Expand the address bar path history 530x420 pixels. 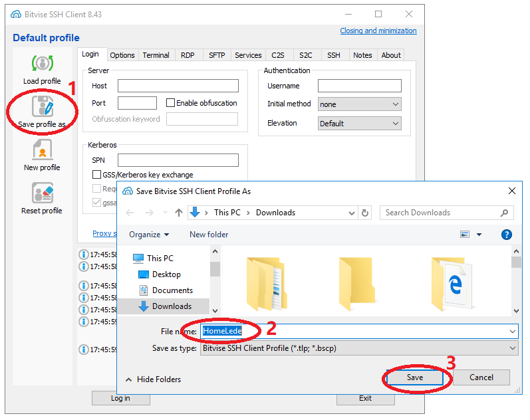coord(352,213)
